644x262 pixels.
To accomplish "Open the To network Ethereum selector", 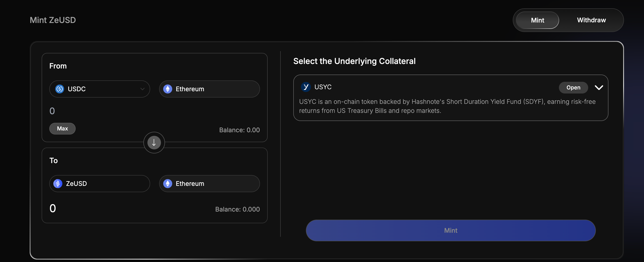I will [209, 183].
